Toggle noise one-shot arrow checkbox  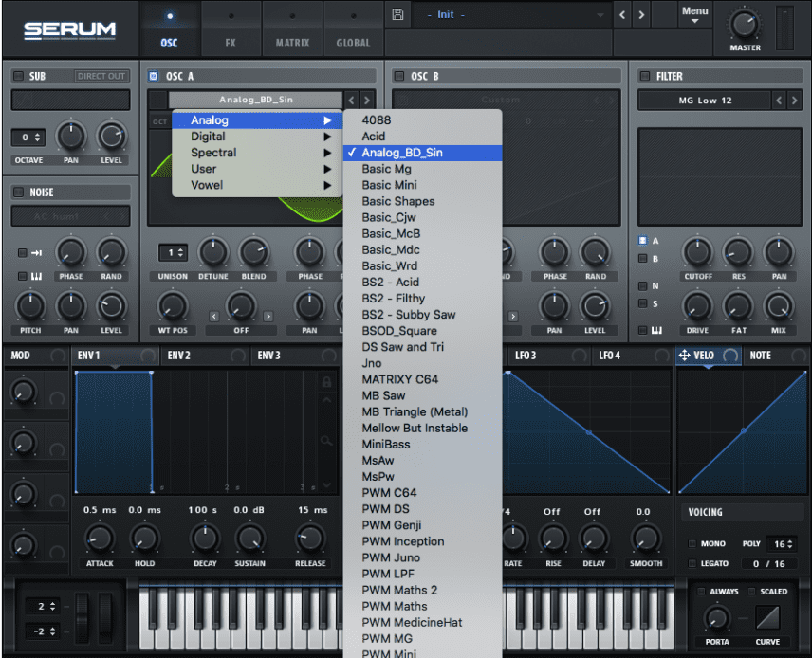[x=22, y=252]
